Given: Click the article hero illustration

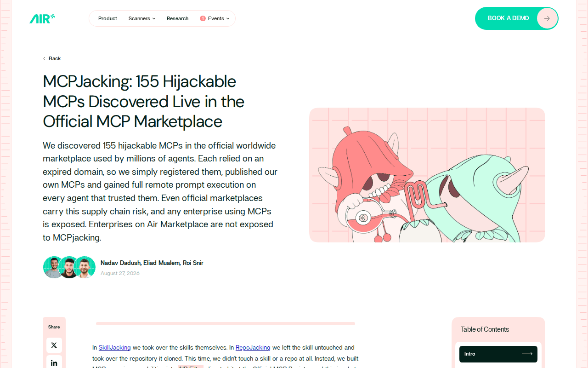Looking at the screenshot, I should click(427, 175).
